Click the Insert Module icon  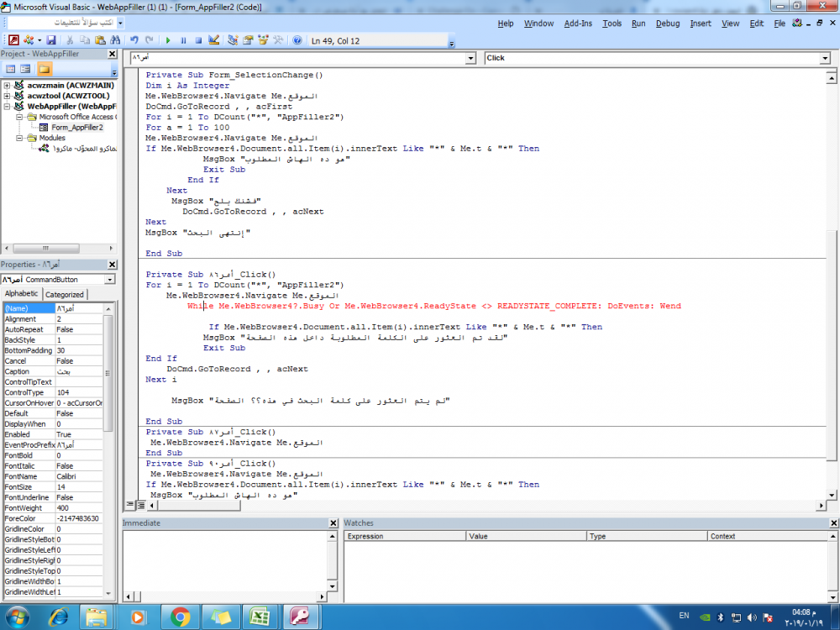point(29,40)
